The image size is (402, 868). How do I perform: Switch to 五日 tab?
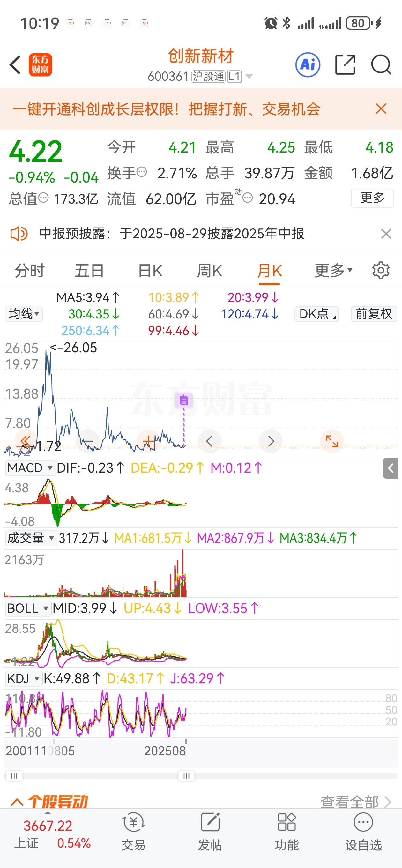89,271
